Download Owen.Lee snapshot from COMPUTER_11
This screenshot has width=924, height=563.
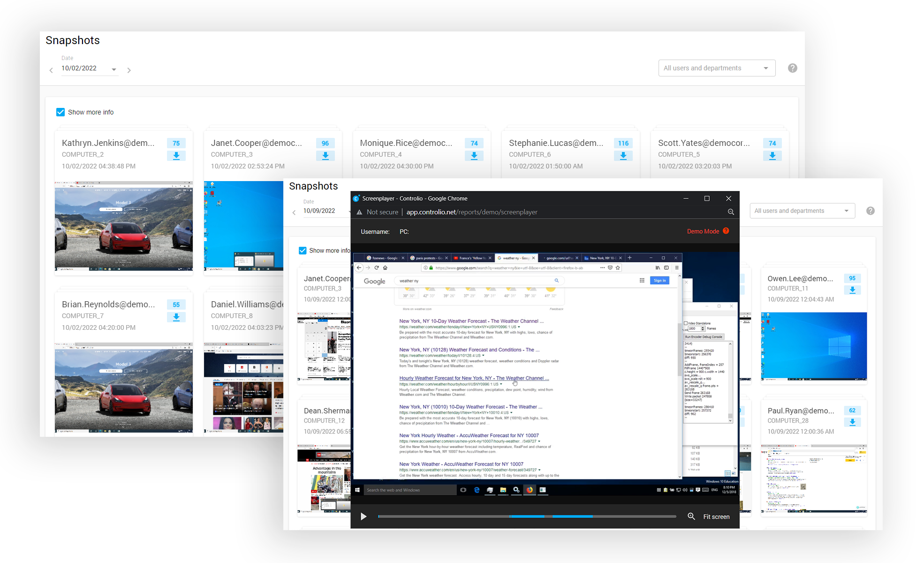[852, 290]
